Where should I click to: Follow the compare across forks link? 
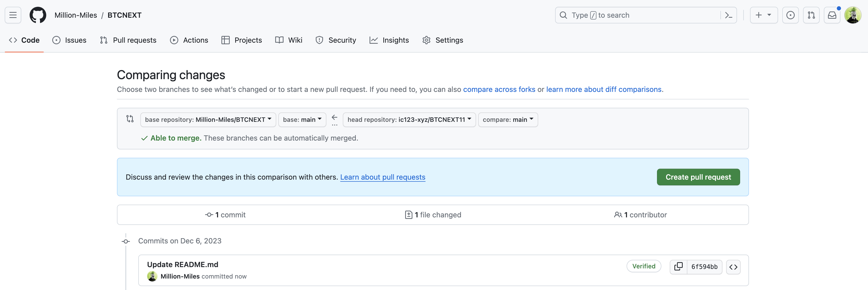499,90
